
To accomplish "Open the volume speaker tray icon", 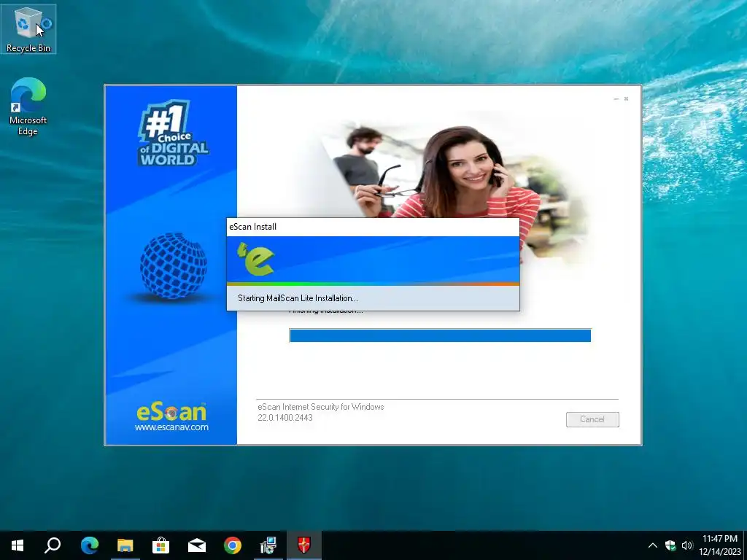I will [x=687, y=545].
